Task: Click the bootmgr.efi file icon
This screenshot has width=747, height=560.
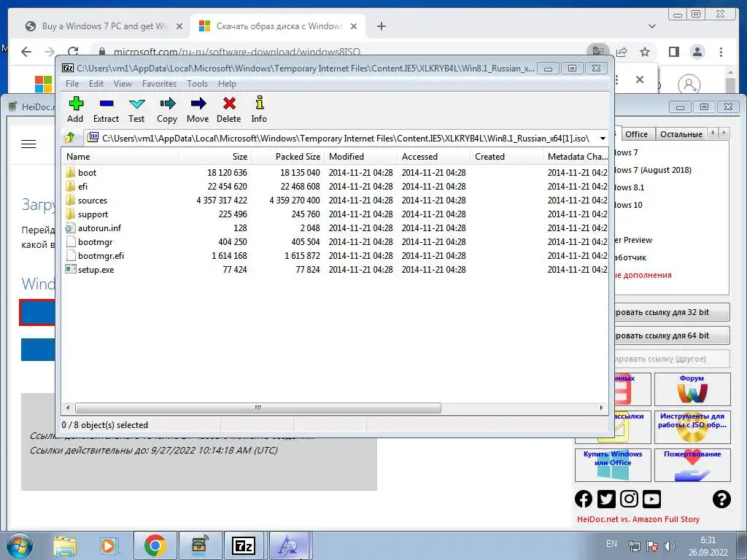Action: coord(71,255)
